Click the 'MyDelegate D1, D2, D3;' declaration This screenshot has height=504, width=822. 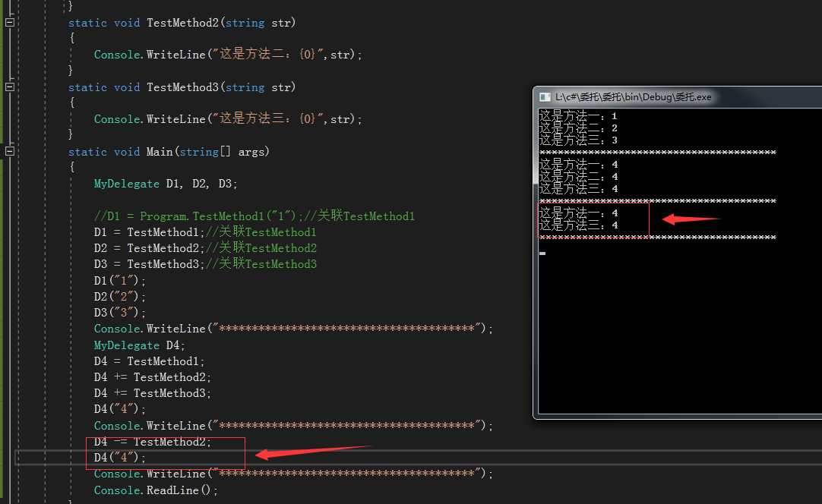pos(165,184)
